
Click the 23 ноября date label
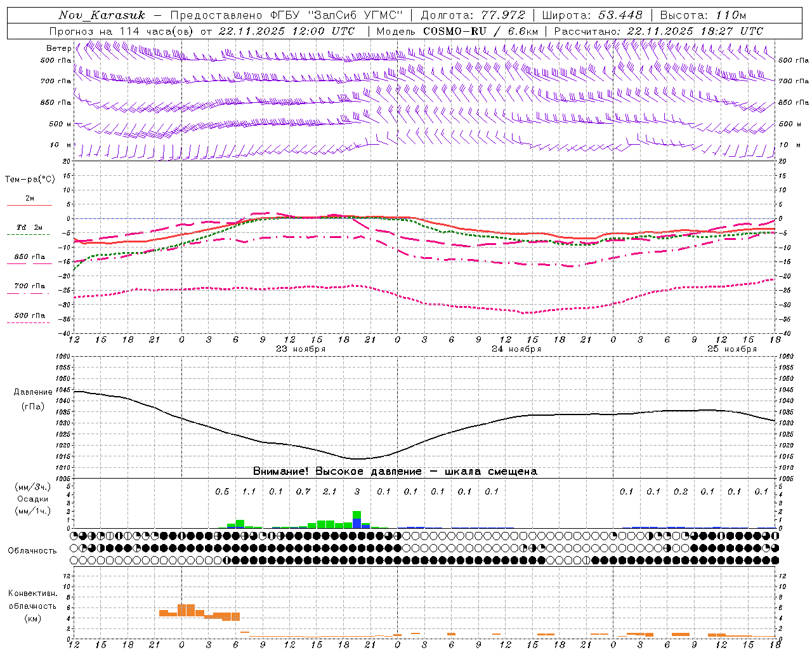pos(301,349)
